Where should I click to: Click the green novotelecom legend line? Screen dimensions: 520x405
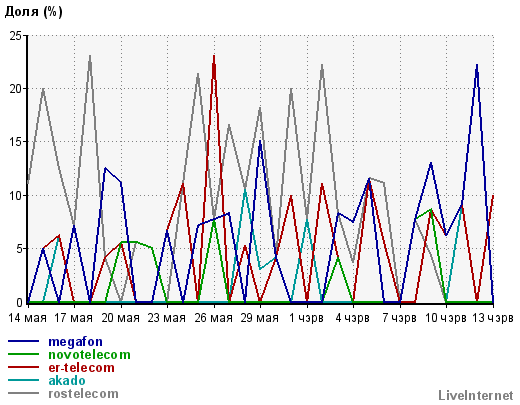(23, 354)
